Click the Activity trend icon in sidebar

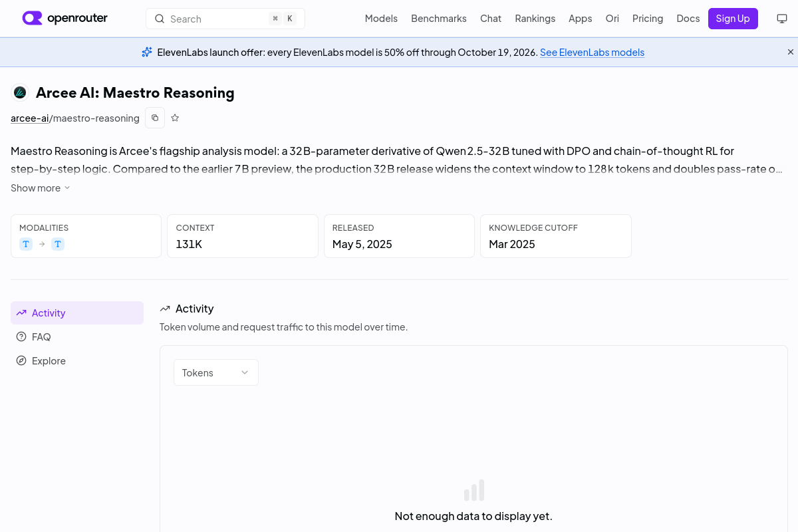coord(21,313)
